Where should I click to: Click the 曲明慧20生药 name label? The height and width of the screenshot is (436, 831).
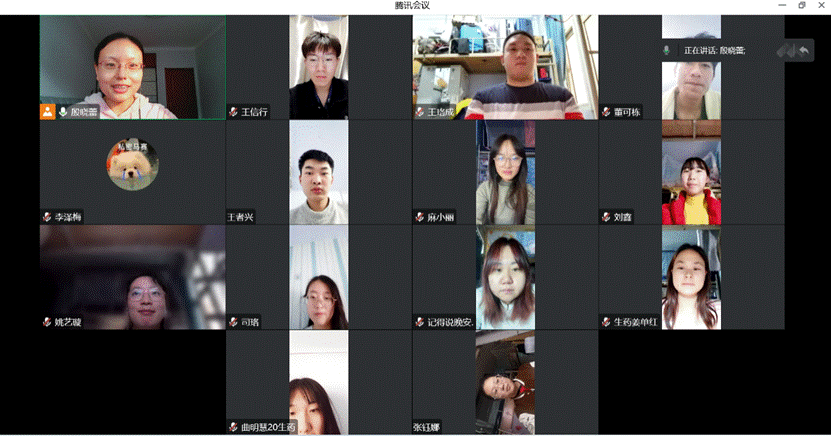click(268, 427)
